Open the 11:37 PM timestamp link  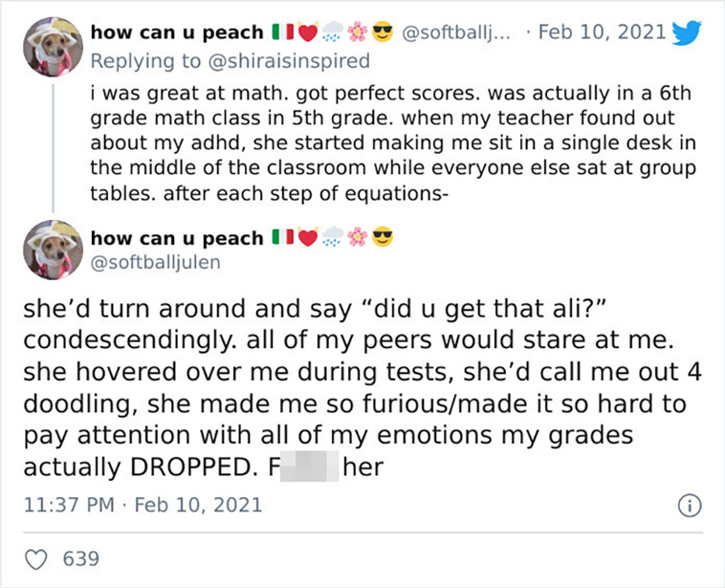69,504
